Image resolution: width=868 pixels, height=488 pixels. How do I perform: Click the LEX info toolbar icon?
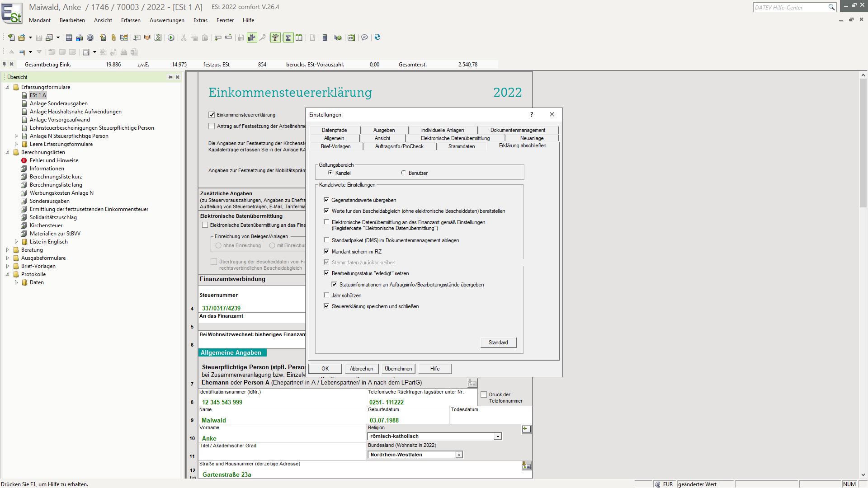(x=351, y=38)
